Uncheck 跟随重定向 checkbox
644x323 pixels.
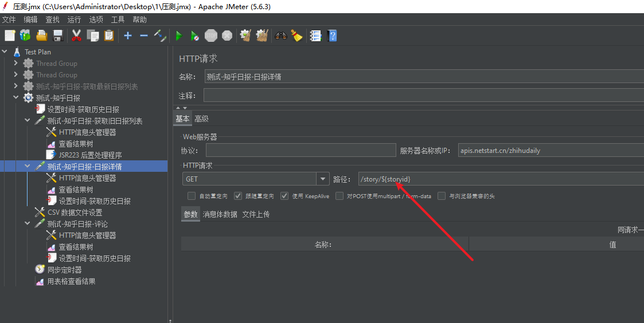point(238,196)
